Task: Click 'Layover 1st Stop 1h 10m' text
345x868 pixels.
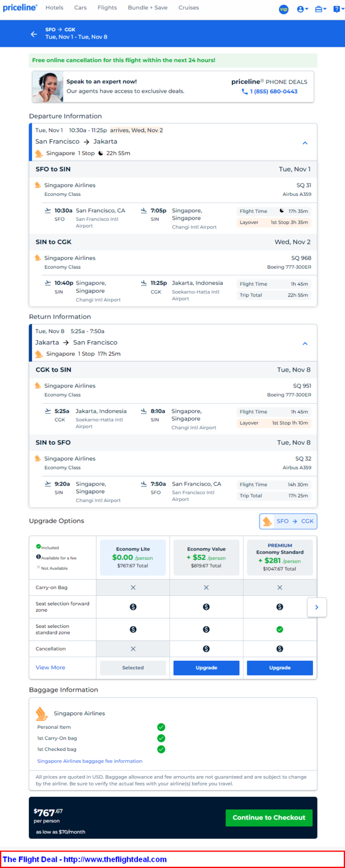Action: pyautogui.click(x=274, y=423)
